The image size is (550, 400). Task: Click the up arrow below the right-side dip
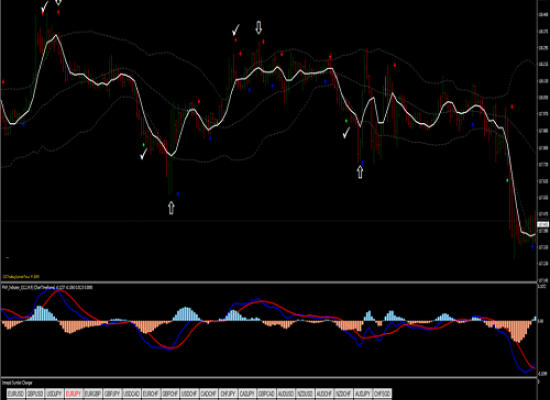point(360,172)
